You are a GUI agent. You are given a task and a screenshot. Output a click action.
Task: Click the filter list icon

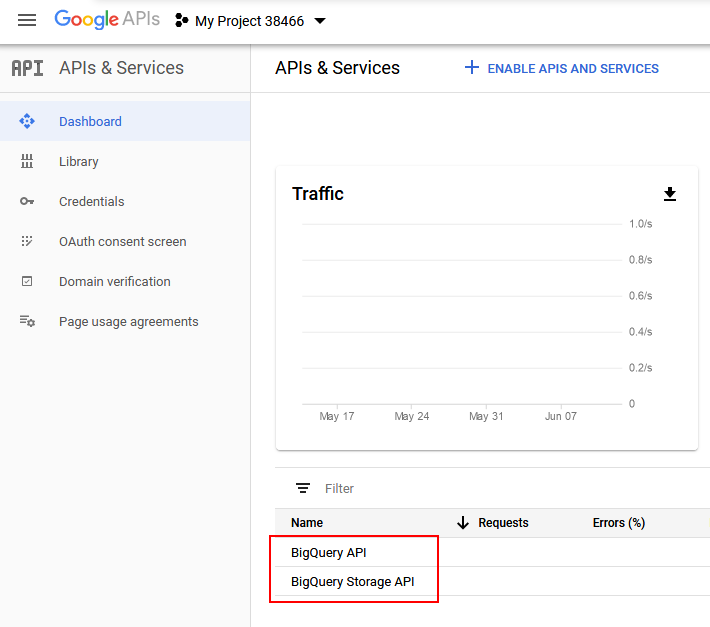303,488
